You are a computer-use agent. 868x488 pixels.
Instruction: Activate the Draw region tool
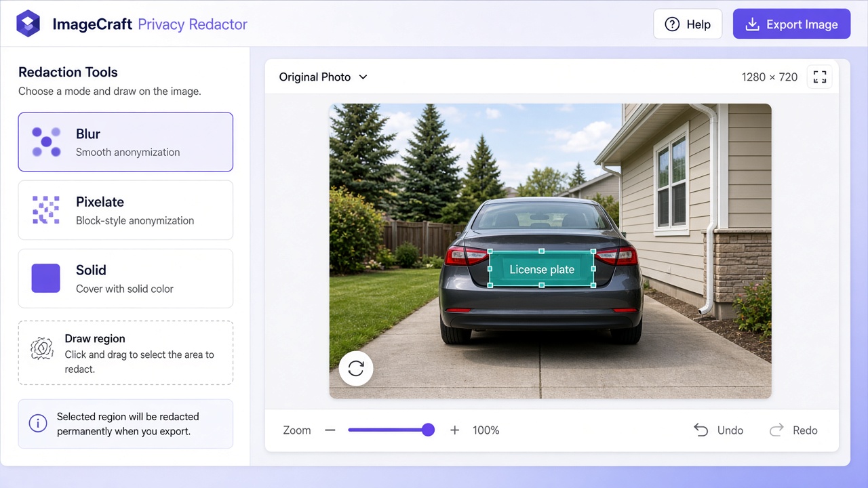(x=125, y=353)
